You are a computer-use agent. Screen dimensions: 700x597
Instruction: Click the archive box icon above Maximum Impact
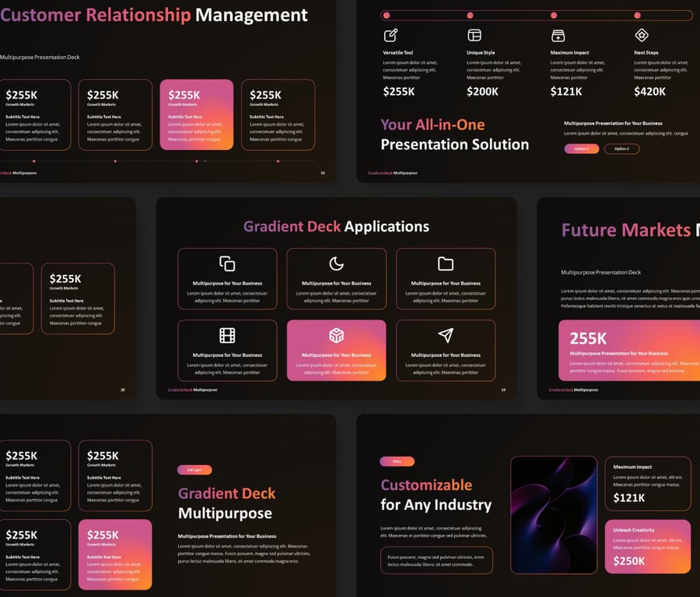click(x=558, y=35)
